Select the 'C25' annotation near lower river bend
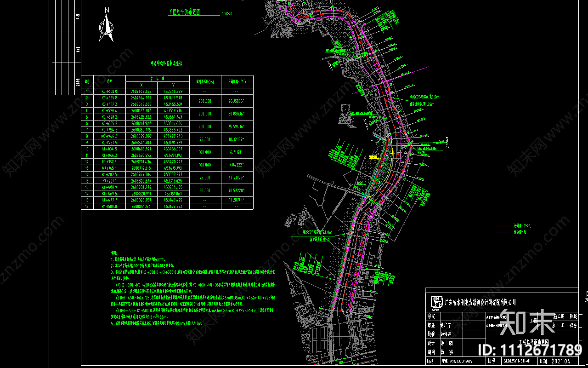Image resolution: width=588 pixels, height=368 pixels. [x=317, y=232]
